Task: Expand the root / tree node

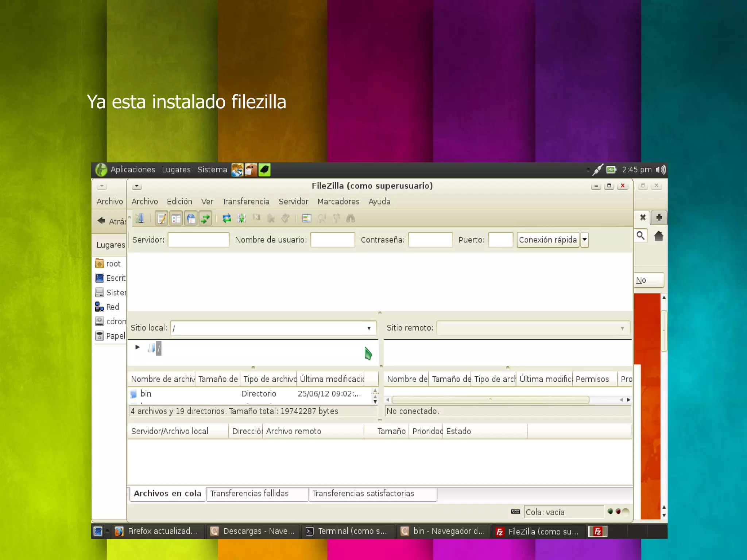Action: [x=138, y=347]
